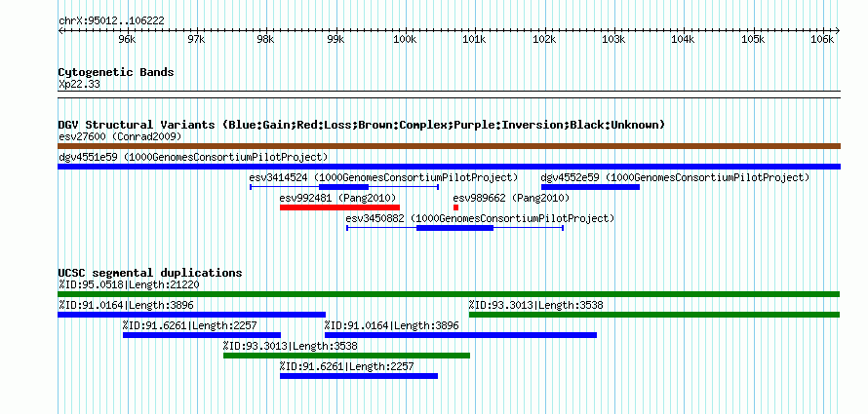Click the 102k ruler tick label

tap(544, 40)
